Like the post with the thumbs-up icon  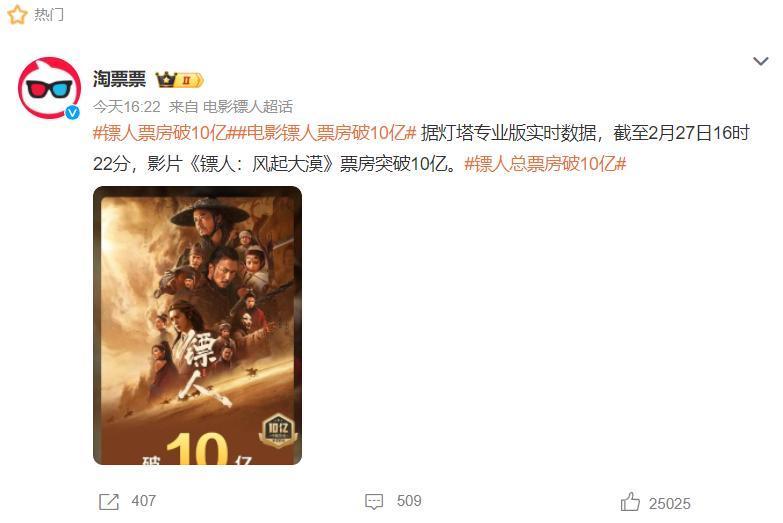pos(630,502)
